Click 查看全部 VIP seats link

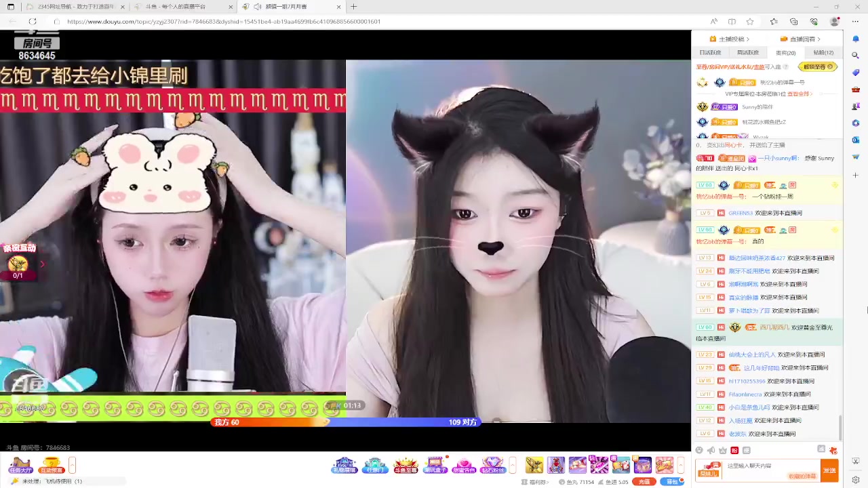pyautogui.click(x=798, y=94)
